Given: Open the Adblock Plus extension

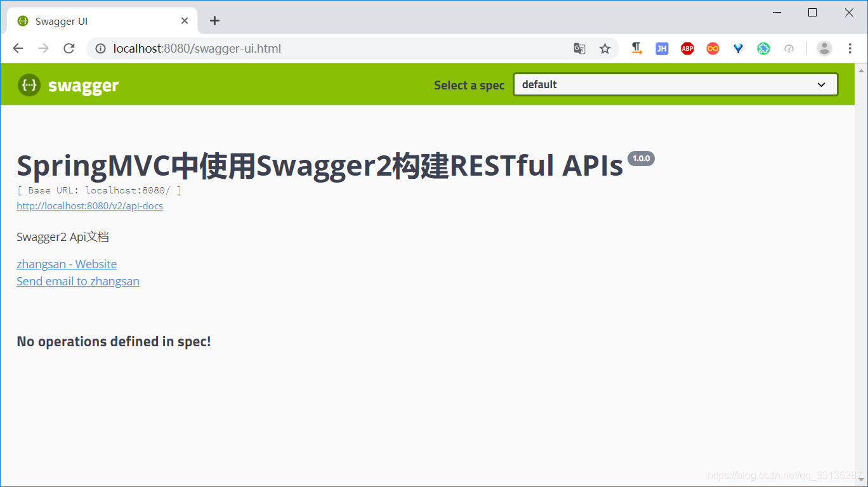Looking at the screenshot, I should 687,48.
